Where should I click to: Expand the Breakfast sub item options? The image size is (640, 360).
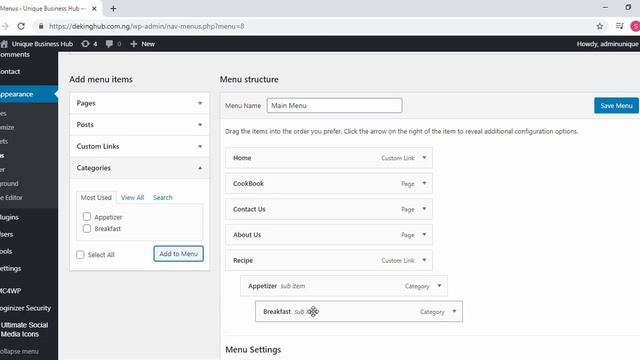pos(454,311)
